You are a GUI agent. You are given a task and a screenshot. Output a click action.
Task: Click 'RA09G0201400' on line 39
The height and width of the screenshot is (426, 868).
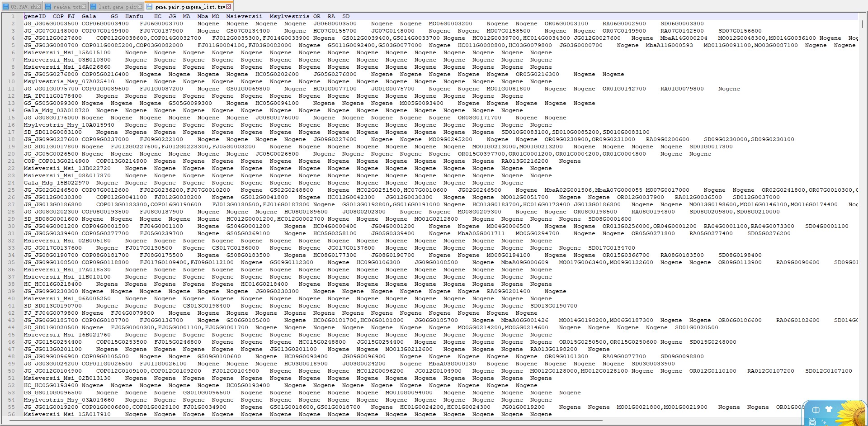point(508,291)
